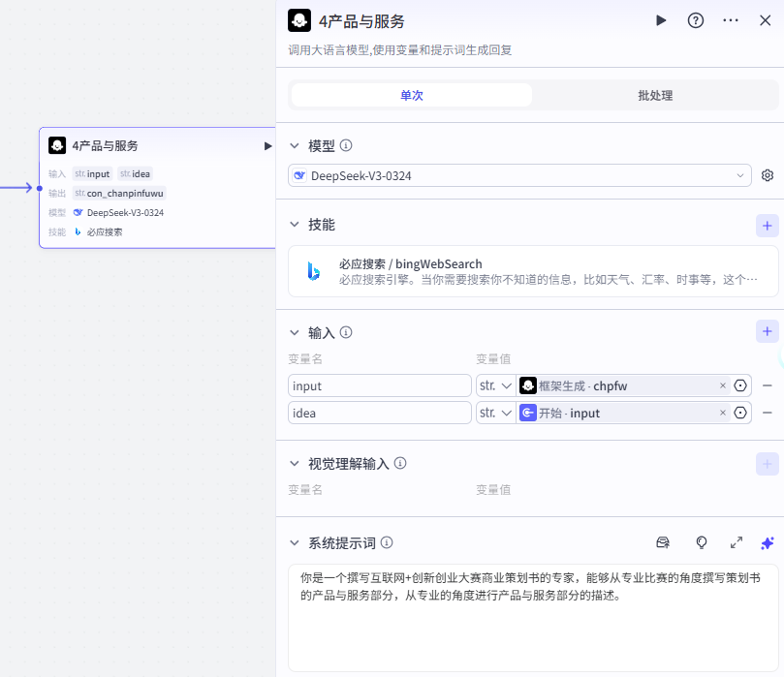Open the DeepSeek-V3-0324 model dropdown

[x=519, y=175]
